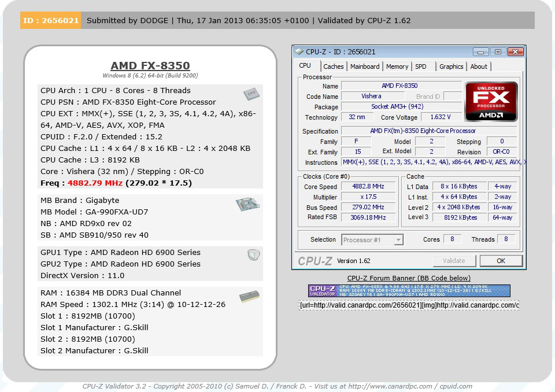Click the 64-way associativity value

point(502,217)
